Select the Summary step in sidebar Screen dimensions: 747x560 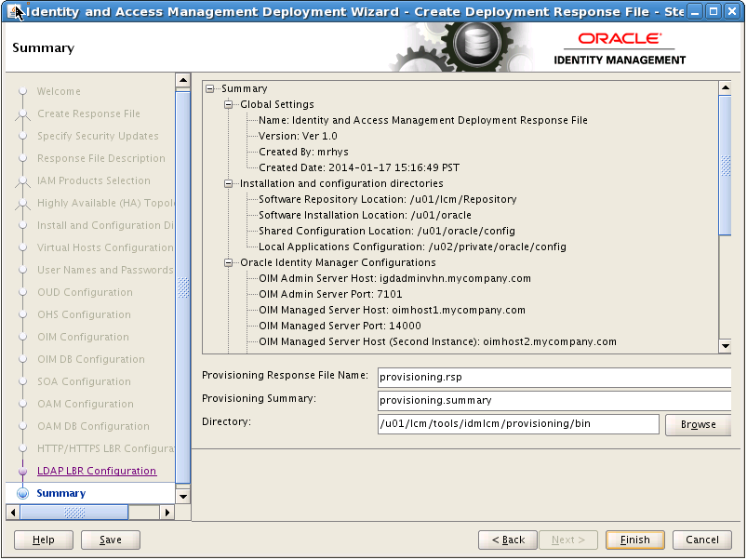click(x=61, y=493)
